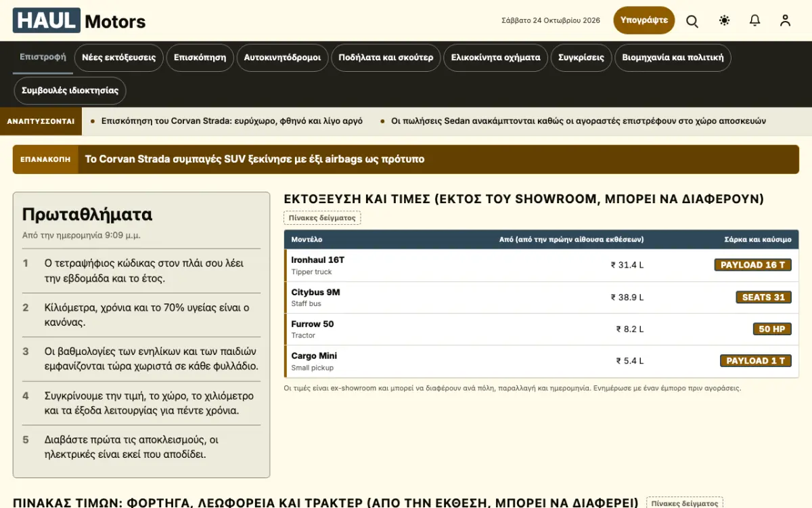Click the Πρωταθλήματα panel heading
Viewport: 812px width, 508px height.
pos(87,215)
